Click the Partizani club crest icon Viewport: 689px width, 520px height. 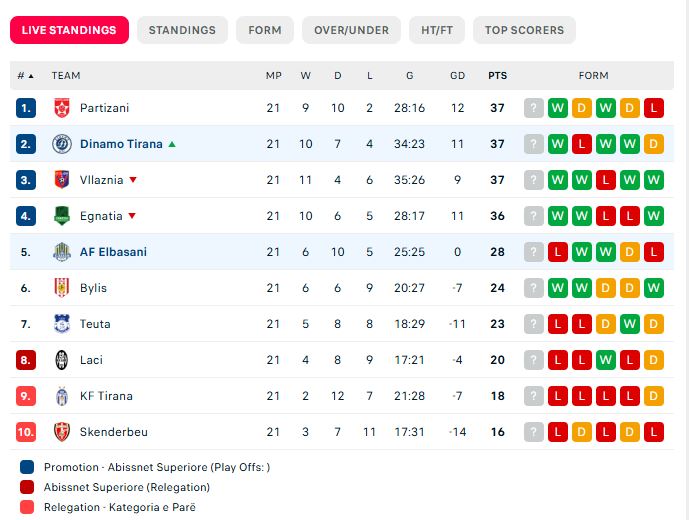tap(62, 108)
